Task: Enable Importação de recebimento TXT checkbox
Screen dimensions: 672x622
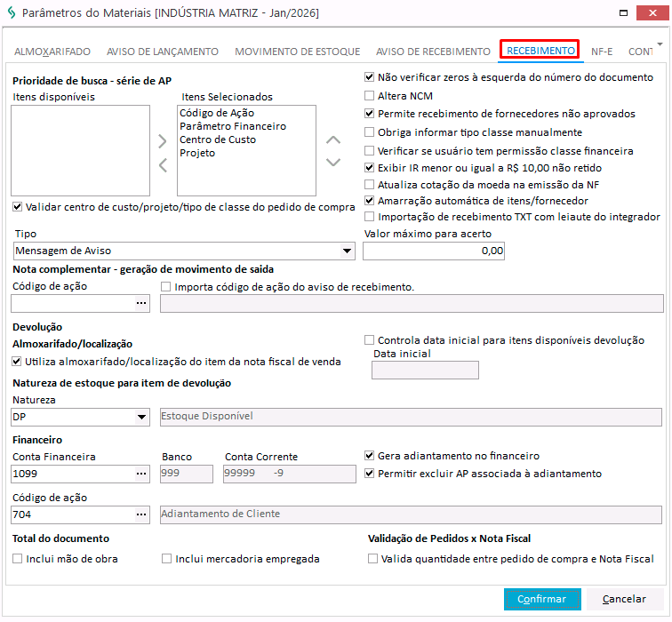Action: 369,217
